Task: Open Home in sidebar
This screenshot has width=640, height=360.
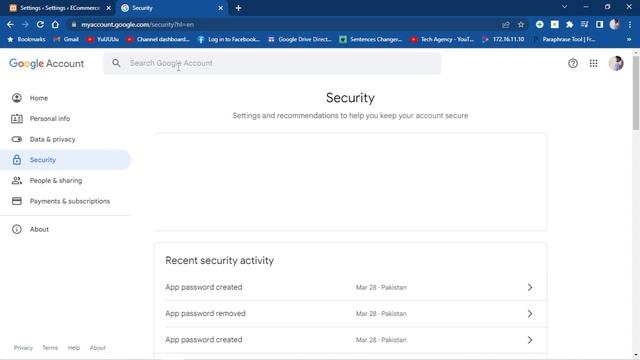Action: point(39,98)
